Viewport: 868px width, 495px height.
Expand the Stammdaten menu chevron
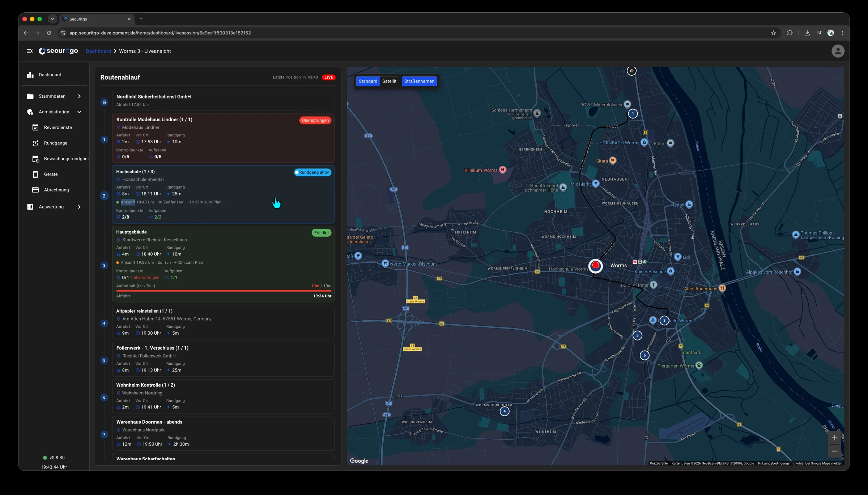coord(79,96)
